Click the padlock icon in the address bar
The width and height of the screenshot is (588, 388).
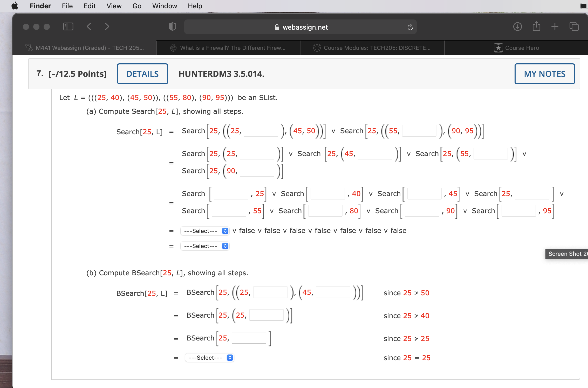[276, 27]
